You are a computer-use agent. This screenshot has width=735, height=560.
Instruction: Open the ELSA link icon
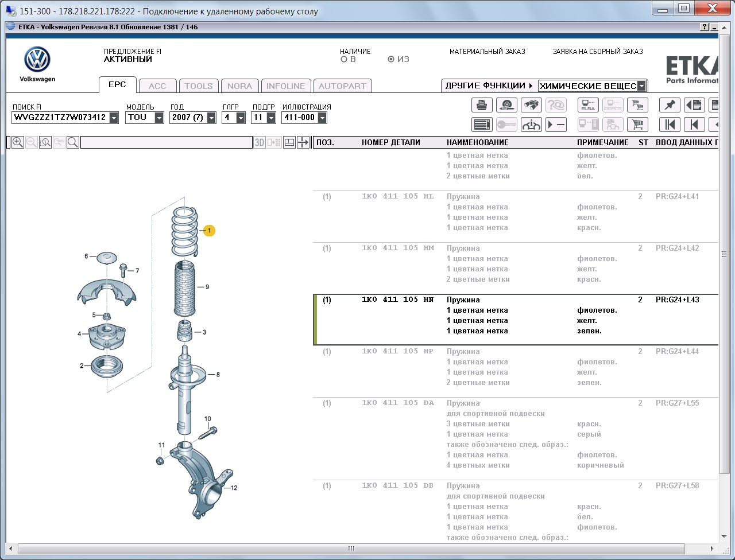588,105
